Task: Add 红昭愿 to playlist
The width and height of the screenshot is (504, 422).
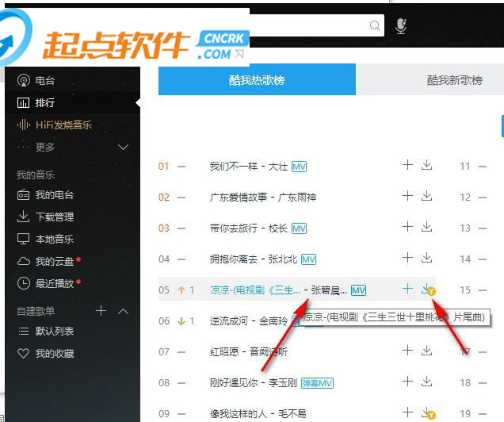Action: (x=407, y=350)
